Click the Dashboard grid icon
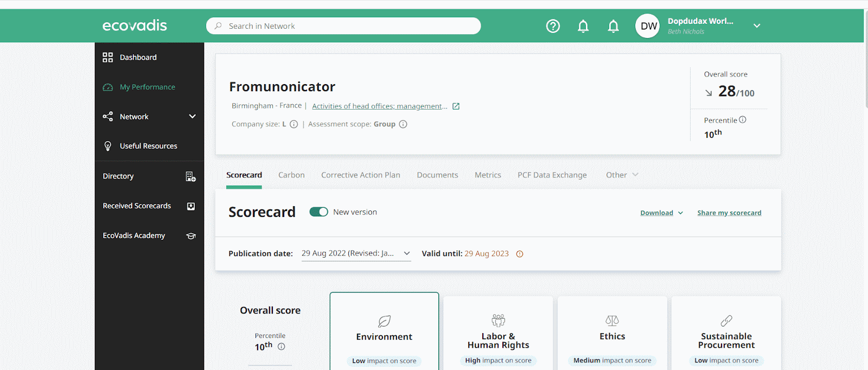The width and height of the screenshot is (868, 370). [x=108, y=58]
